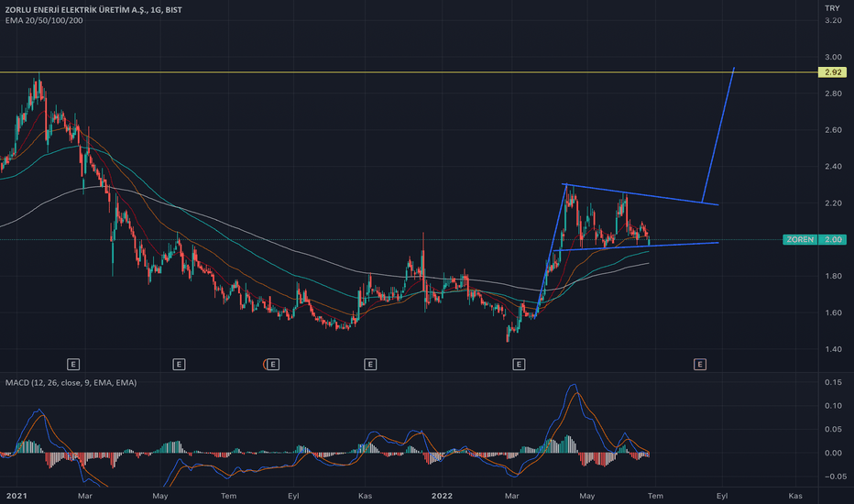Click the green ZOREN symbol tag
Screen dimensions: 854x504
pyautogui.click(x=800, y=239)
